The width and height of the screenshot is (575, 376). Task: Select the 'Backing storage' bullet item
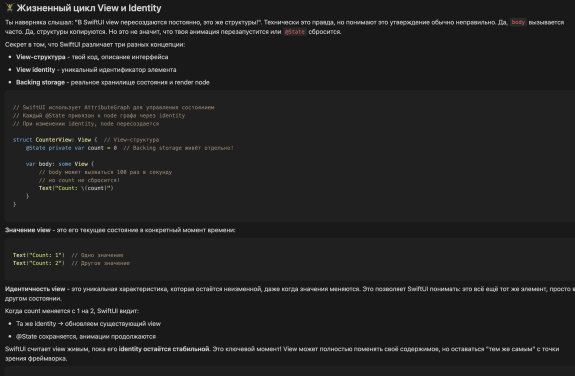pos(113,83)
